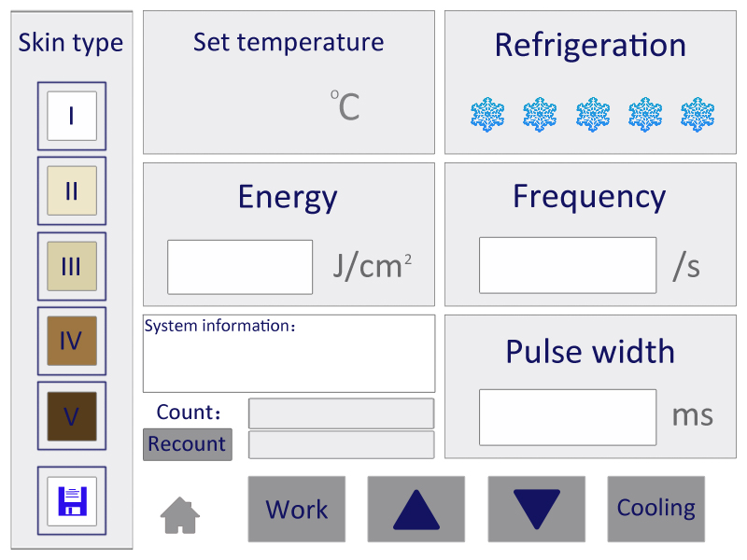This screenshot has height=560, width=747.
Task: Select the first refrigeration snowflake
Action: point(487,115)
